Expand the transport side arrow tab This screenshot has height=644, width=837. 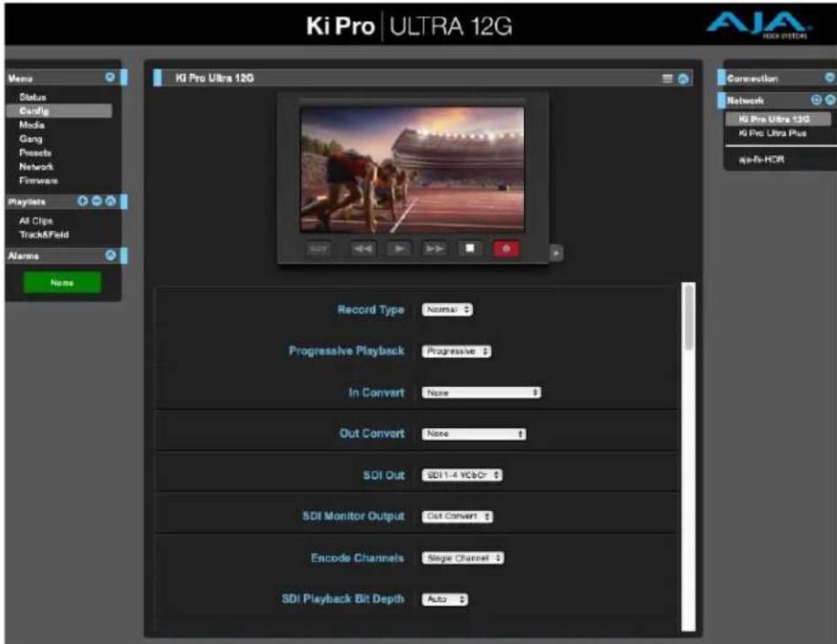tap(556, 253)
